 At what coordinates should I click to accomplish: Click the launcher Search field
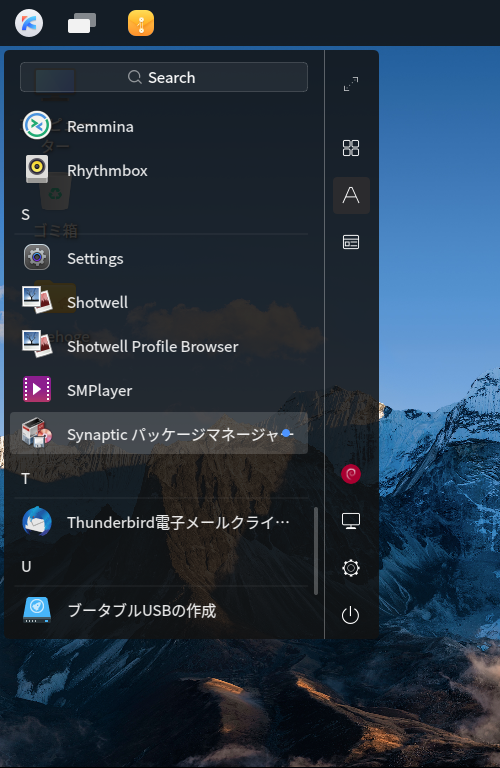point(164,77)
